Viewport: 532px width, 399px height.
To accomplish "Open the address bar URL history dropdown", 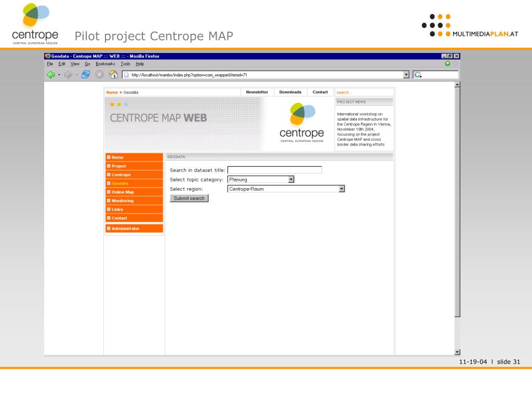I will tap(406, 75).
